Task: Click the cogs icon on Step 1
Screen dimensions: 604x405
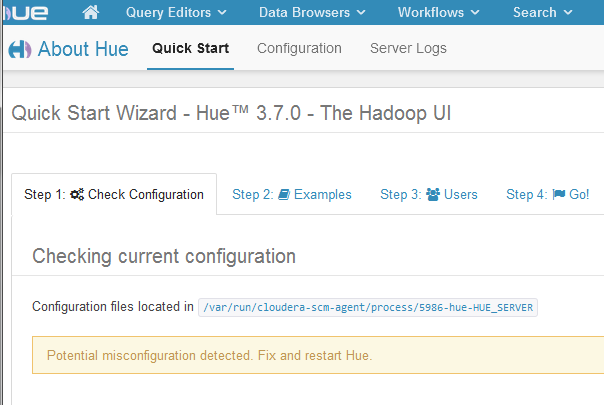Action: [76, 194]
